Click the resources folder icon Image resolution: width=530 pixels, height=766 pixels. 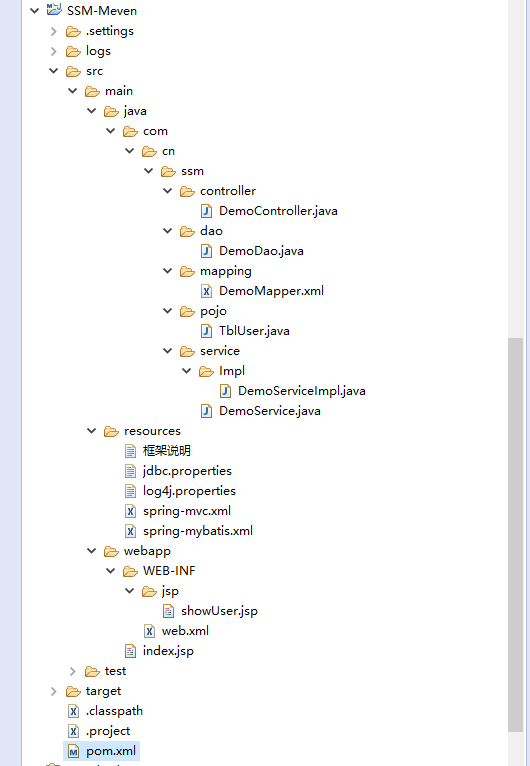(x=111, y=431)
